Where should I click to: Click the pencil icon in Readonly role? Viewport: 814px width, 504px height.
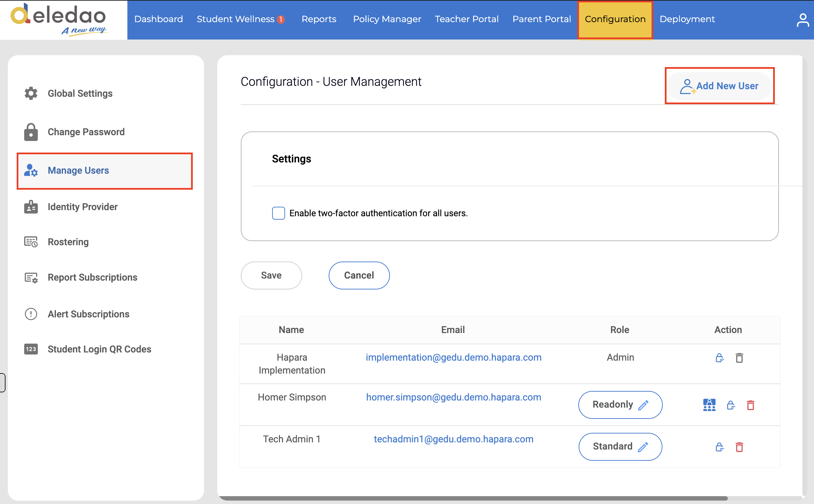click(x=643, y=405)
